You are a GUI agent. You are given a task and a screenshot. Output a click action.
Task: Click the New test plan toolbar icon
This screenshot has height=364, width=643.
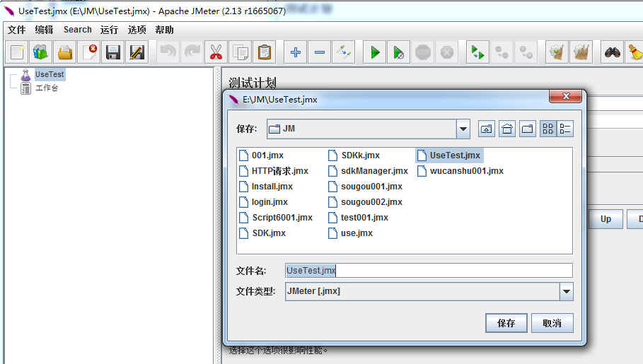click(17, 52)
